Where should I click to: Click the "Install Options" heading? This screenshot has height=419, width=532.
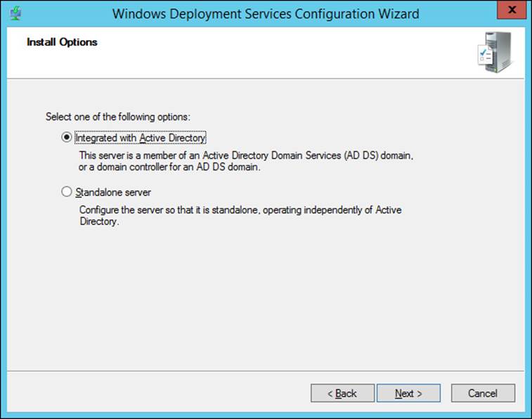pyautogui.click(x=62, y=42)
